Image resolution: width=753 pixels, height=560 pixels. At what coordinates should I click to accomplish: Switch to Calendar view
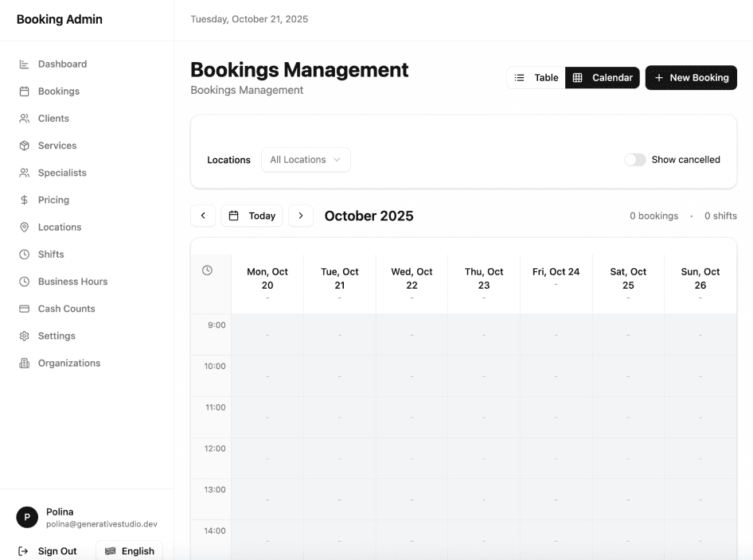603,78
